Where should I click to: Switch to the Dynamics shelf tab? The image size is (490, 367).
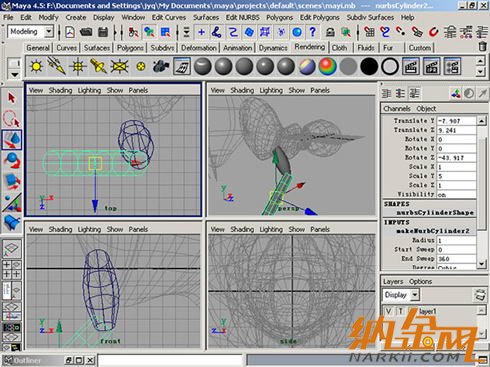pyautogui.click(x=273, y=48)
